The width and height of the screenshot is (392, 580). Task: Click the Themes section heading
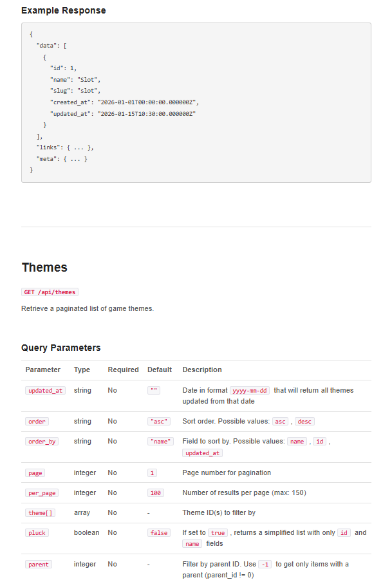coord(44,267)
